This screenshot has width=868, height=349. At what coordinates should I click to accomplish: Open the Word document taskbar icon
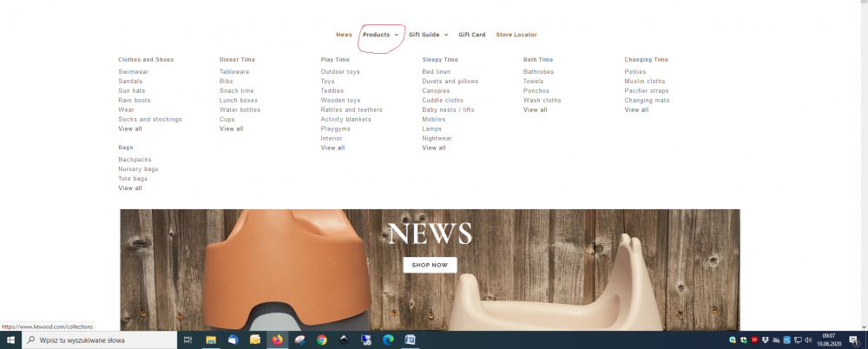pyautogui.click(x=411, y=340)
